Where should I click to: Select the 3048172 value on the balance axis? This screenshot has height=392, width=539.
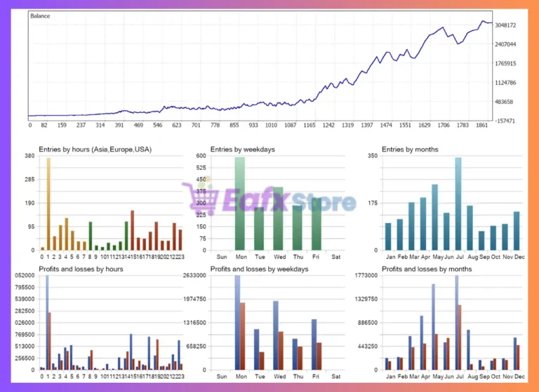click(x=505, y=25)
